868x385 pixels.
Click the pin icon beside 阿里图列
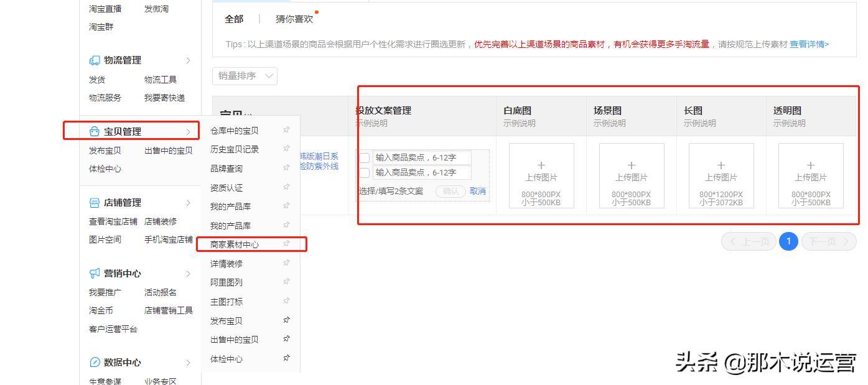pos(286,282)
